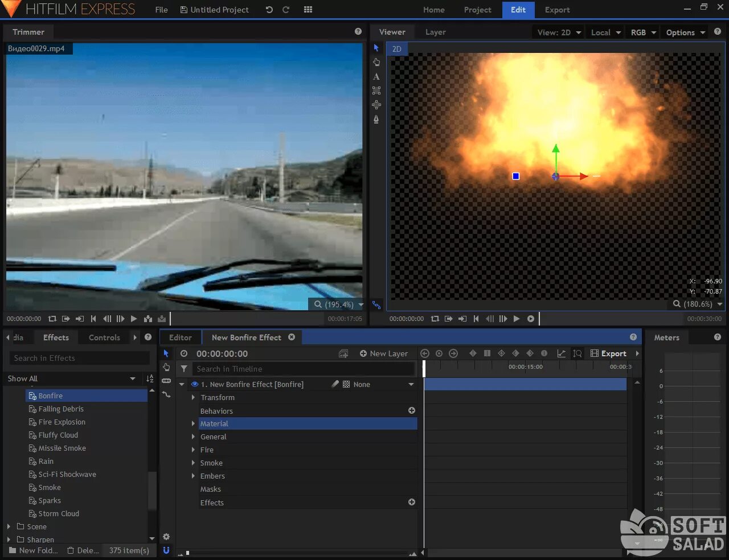Click Viewer play button
The image size is (729, 560).
517,319
